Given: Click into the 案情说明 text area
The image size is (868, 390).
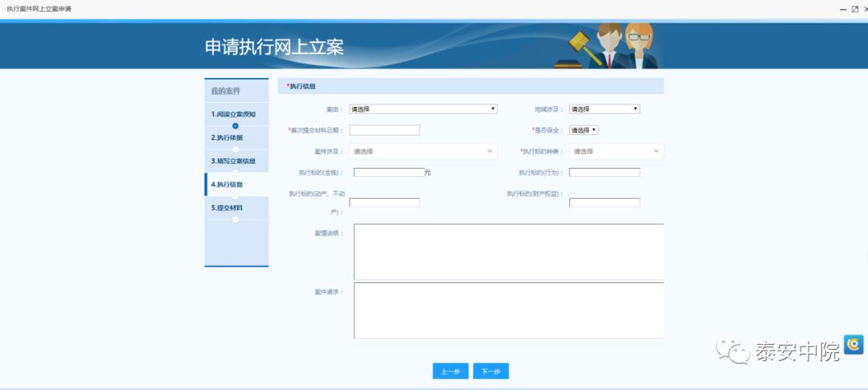Looking at the screenshot, I should [508, 252].
